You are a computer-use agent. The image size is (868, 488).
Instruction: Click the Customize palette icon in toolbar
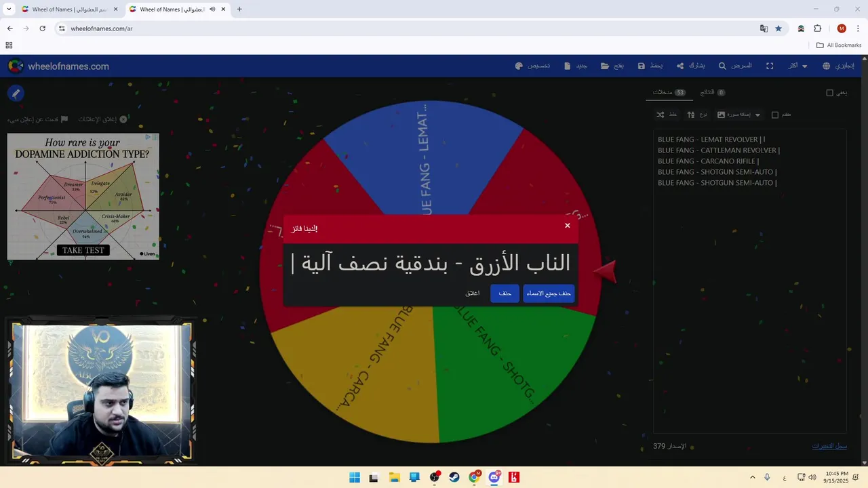tap(519, 66)
